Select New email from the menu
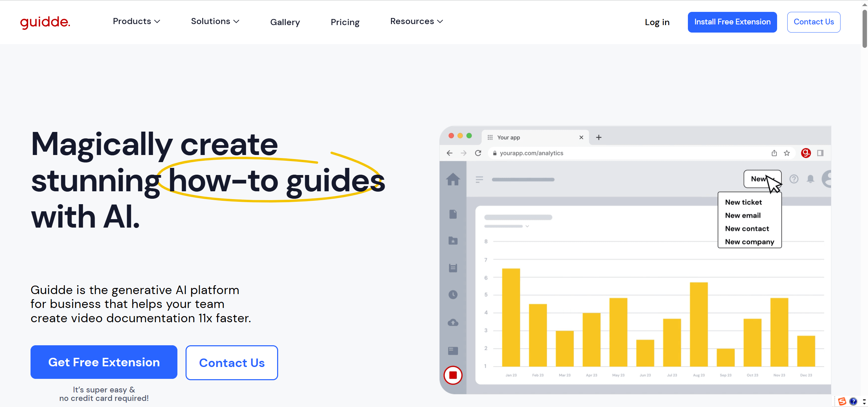Screen dimensions: 868x407 pyautogui.click(x=742, y=215)
